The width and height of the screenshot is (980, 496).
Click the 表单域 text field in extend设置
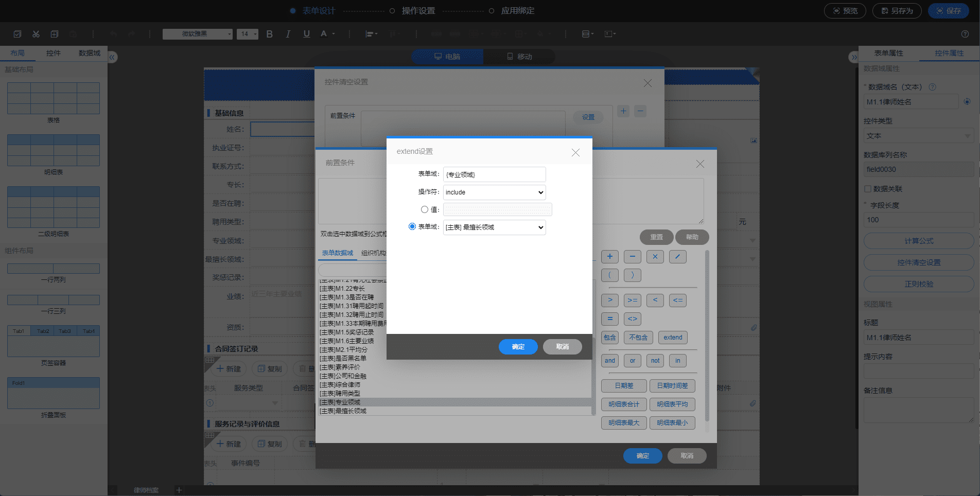(x=495, y=174)
